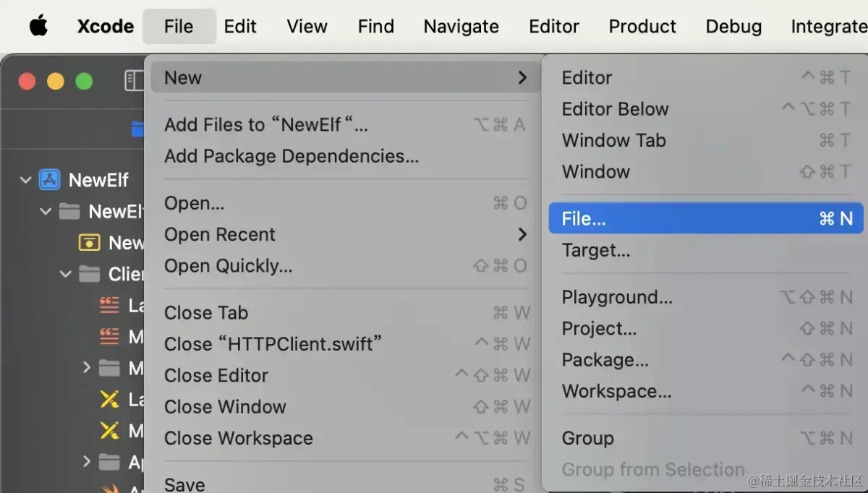Collapse the Client folder disclosure arrow

point(66,275)
